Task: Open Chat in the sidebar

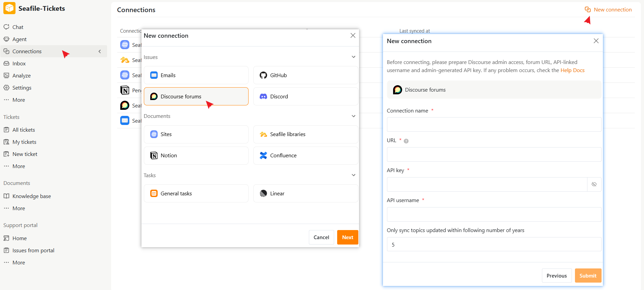Action: coord(18,27)
